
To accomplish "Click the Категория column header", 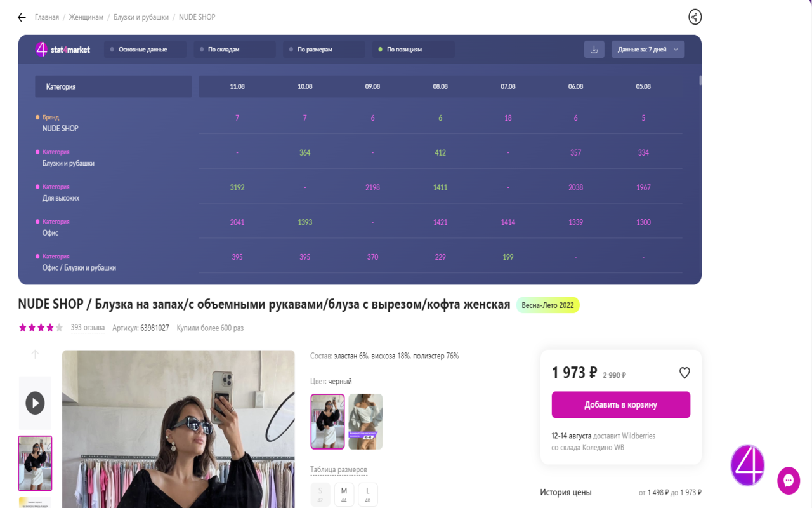I will coord(114,86).
